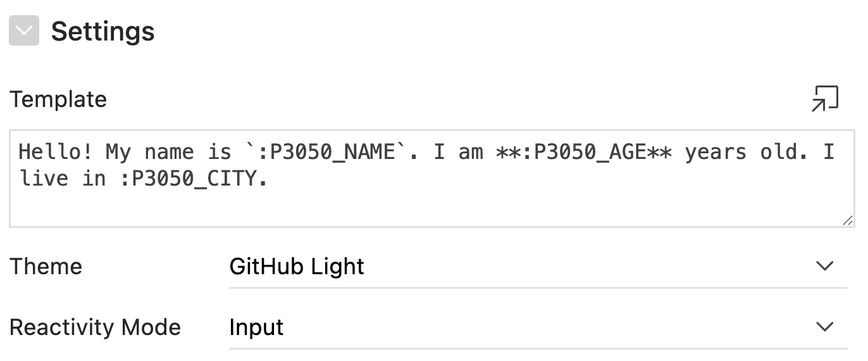
Task: Click inside the Template text area
Action: pos(430,203)
